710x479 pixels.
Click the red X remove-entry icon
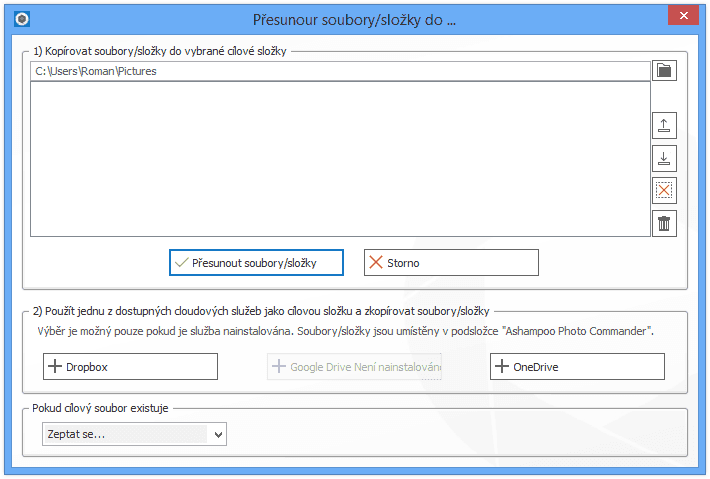664,191
